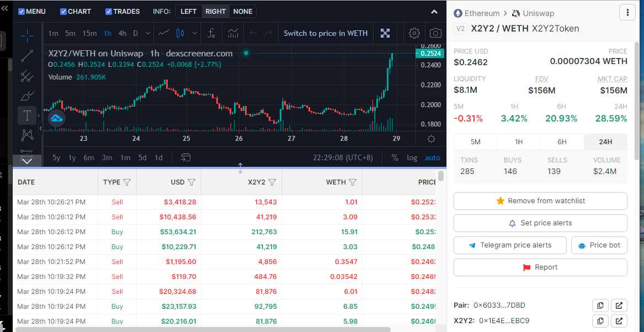
Task: Open the fx indicators menu
Action: (x=211, y=33)
